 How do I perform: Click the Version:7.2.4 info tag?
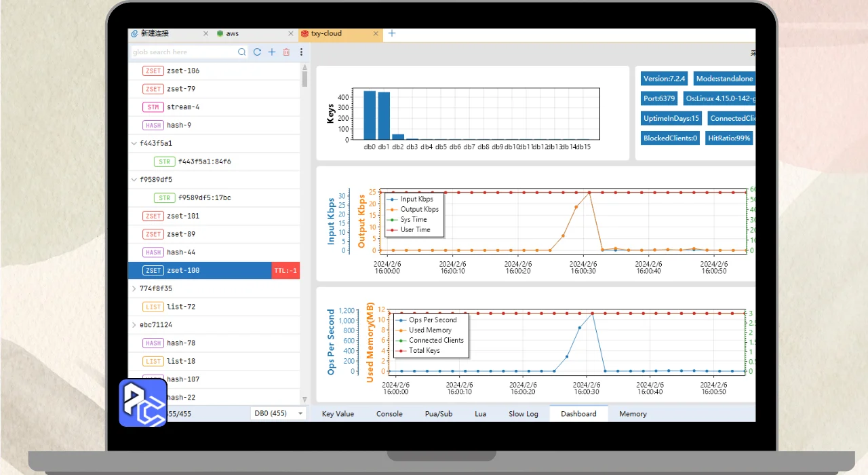click(x=665, y=79)
